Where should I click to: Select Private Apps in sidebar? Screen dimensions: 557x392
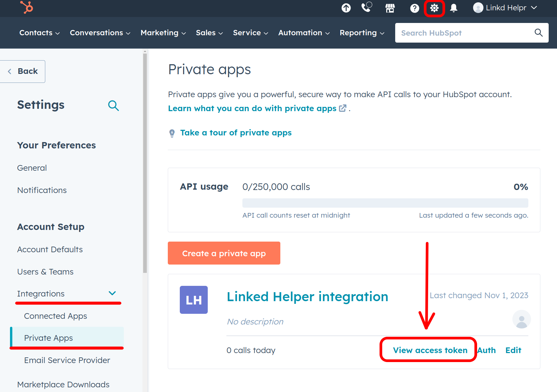point(67,338)
